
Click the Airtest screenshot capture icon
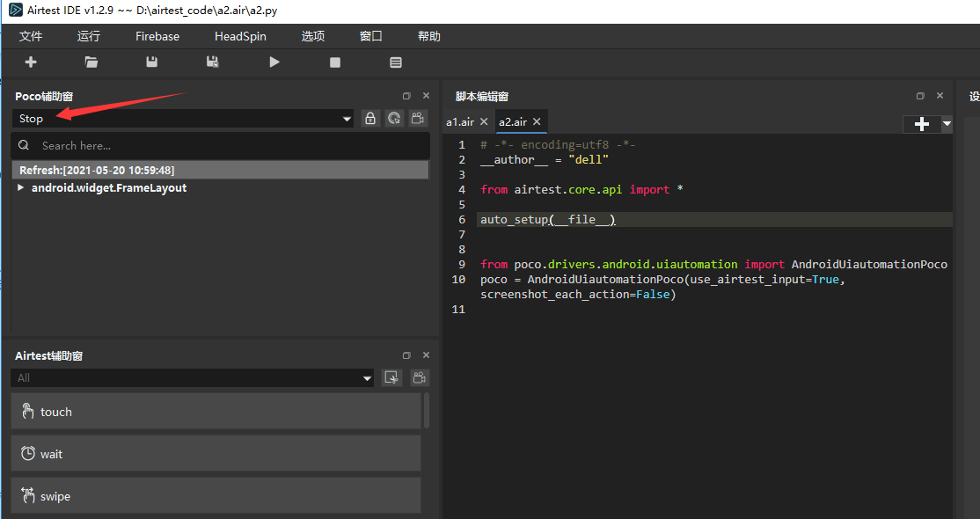[392, 377]
